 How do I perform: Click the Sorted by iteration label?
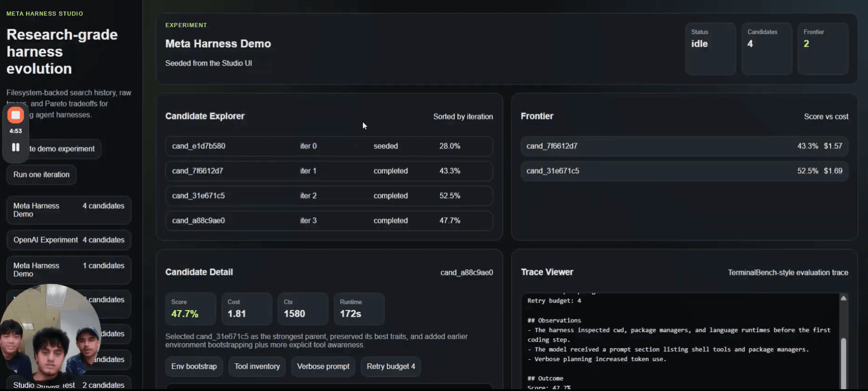pyautogui.click(x=463, y=117)
